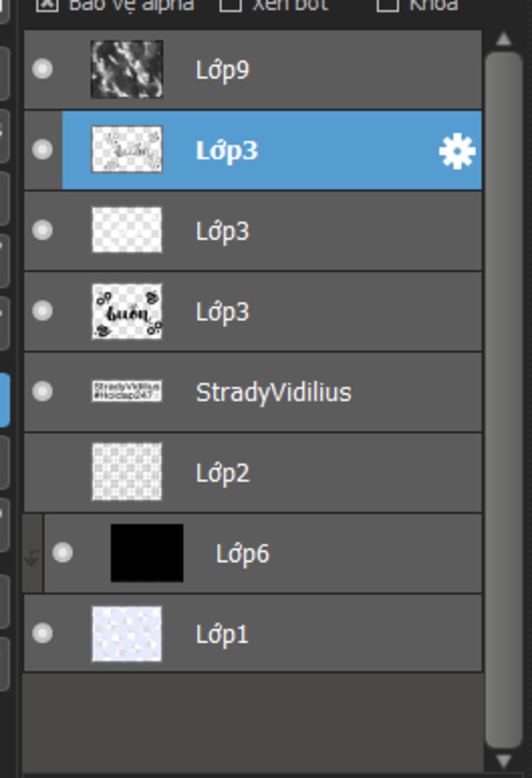Select the Lớp9 layer
Image resolution: width=532 pixels, height=778 pixels.
[x=253, y=70]
